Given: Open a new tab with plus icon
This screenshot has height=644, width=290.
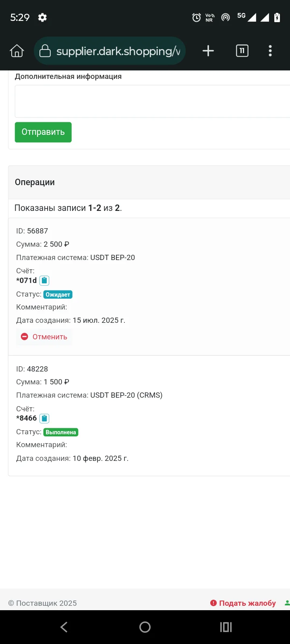Looking at the screenshot, I should click(x=208, y=51).
